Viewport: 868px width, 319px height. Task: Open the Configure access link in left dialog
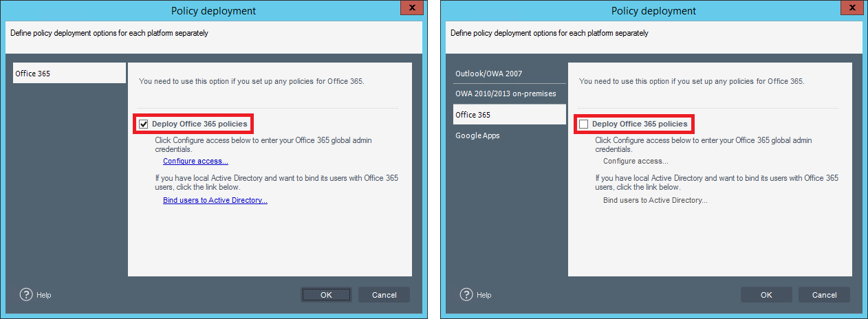pyautogui.click(x=195, y=161)
